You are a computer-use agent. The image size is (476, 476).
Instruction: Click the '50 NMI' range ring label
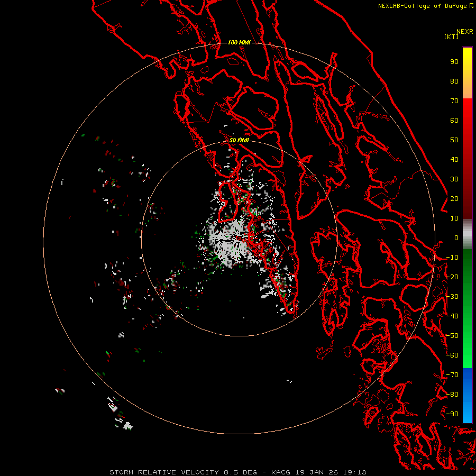[239, 140]
